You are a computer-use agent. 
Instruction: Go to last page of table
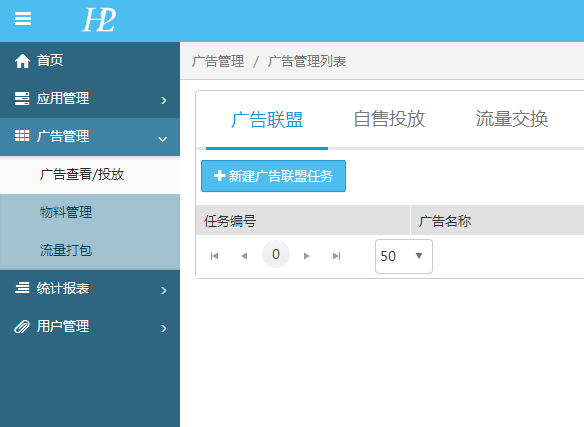336,256
